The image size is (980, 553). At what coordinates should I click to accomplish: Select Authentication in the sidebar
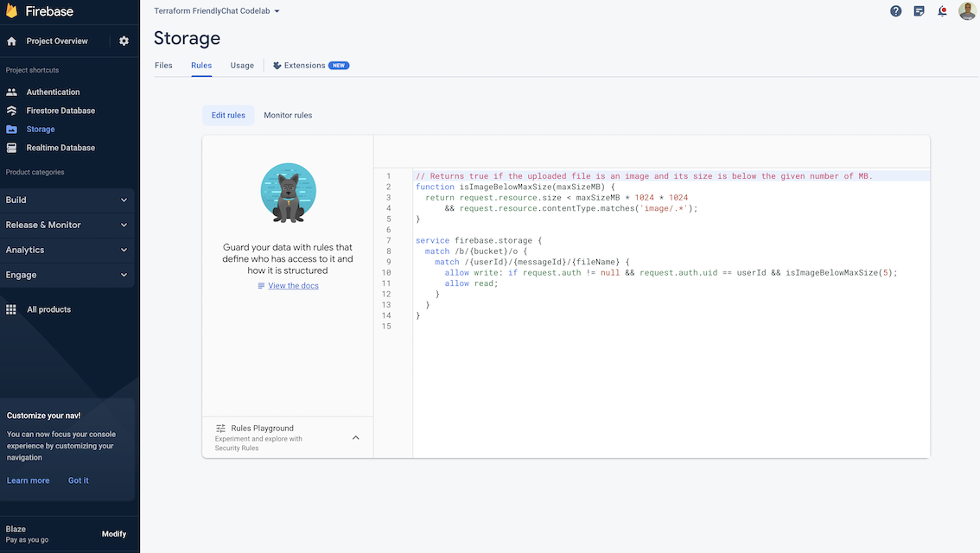(x=52, y=92)
